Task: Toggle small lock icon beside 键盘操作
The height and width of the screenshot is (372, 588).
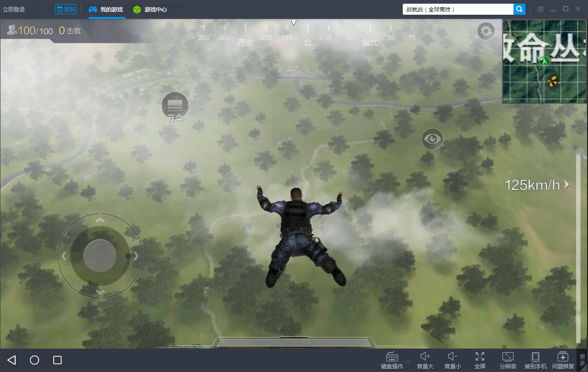Action: point(408,360)
